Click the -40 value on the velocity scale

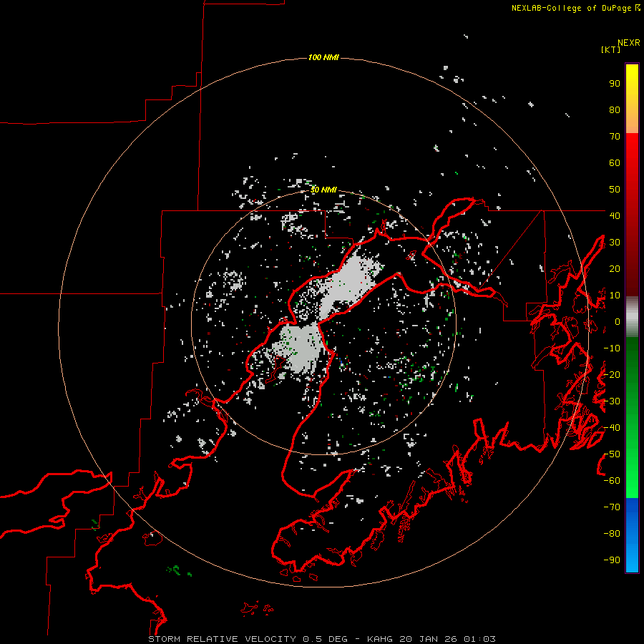[612, 428]
